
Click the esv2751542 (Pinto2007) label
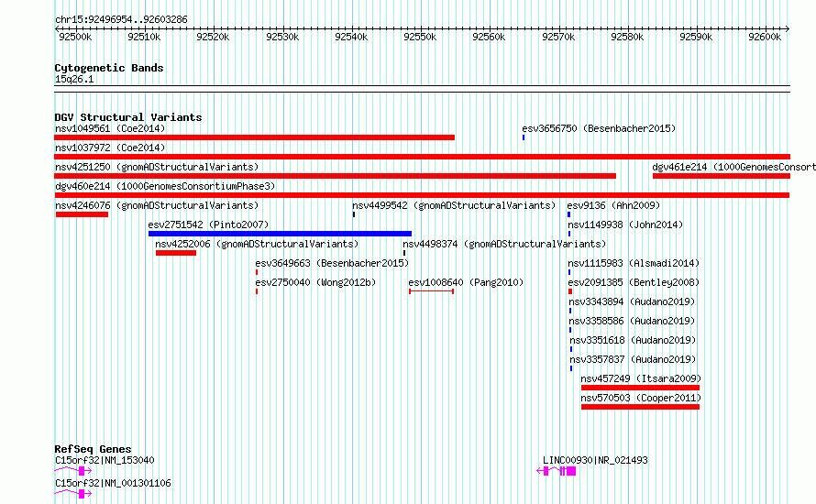click(208, 225)
